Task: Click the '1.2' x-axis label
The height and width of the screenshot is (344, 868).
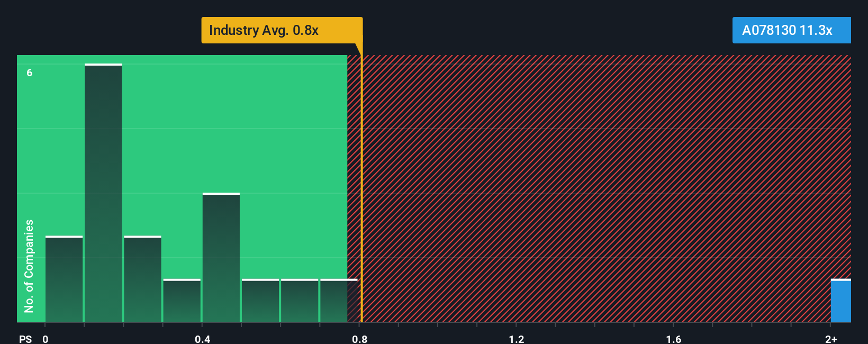Action: (x=517, y=339)
